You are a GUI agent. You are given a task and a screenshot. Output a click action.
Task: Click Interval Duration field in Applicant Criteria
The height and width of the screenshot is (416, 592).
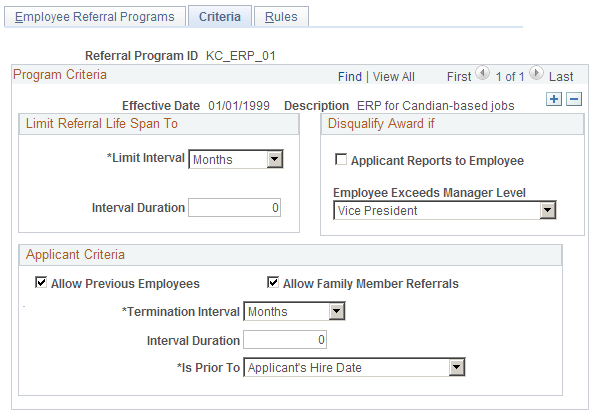click(285, 340)
